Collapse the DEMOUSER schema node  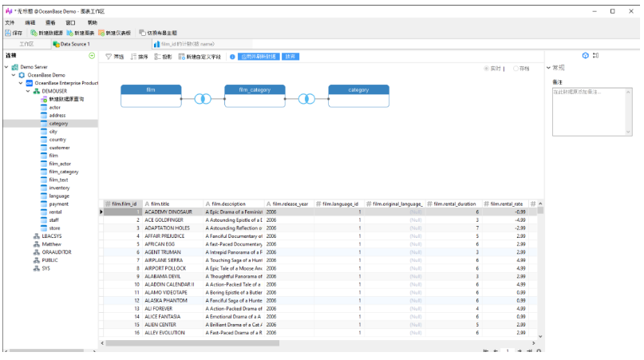[x=28, y=91]
